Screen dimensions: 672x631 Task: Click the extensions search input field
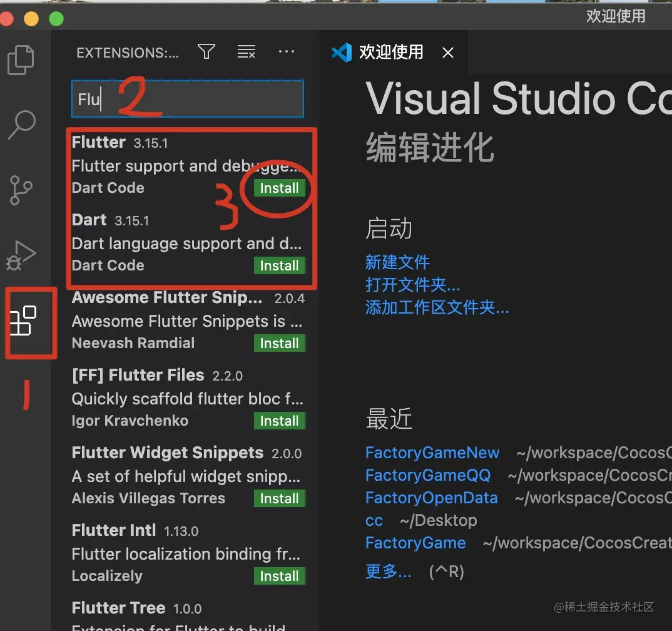pos(188,99)
